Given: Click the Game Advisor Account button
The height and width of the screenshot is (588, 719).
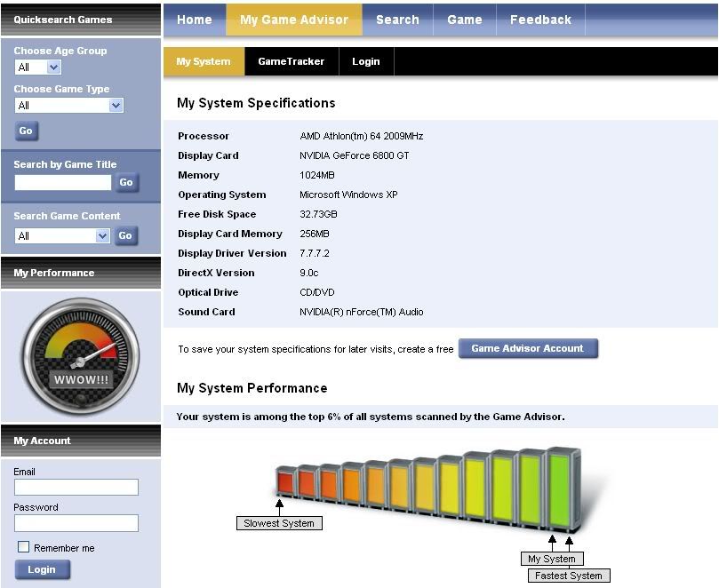Looking at the screenshot, I should click(x=527, y=348).
